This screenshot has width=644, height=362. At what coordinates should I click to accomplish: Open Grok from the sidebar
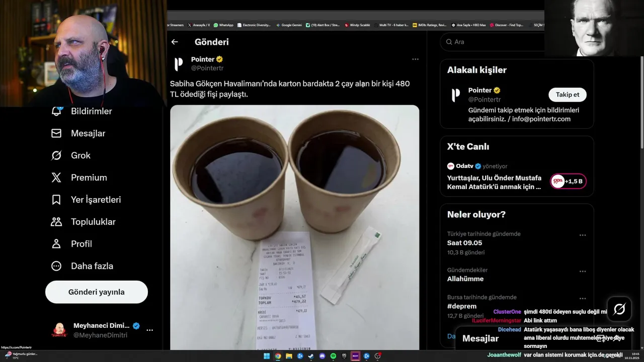(70, 155)
